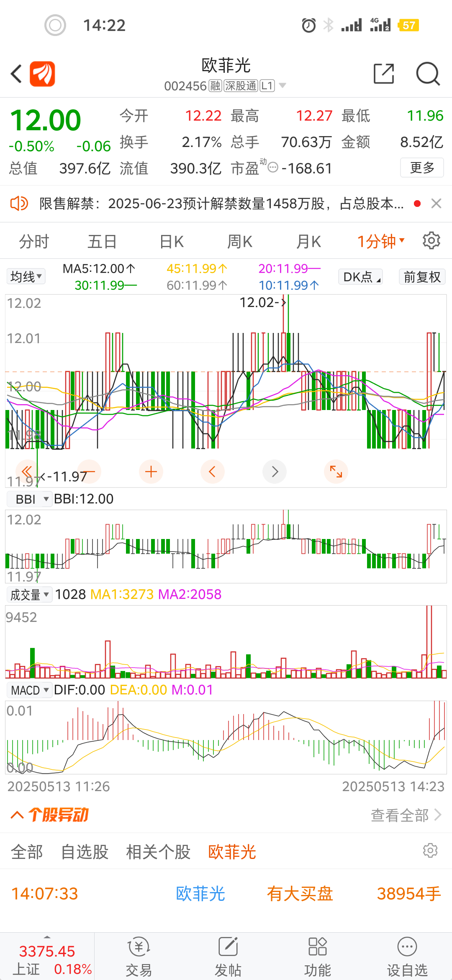Expand the 上证 index ticker arrow
452x980 pixels.
point(47,937)
